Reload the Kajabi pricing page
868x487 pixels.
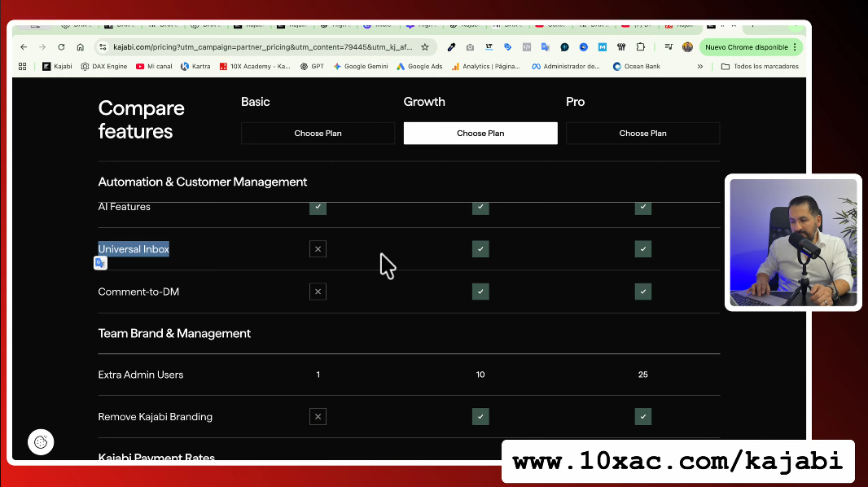(61, 47)
